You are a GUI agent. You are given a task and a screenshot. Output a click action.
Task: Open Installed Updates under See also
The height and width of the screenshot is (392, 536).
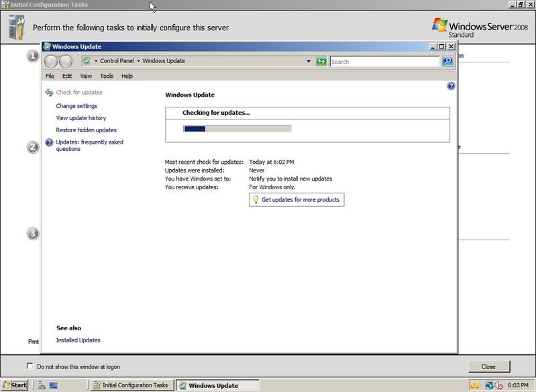pos(78,340)
